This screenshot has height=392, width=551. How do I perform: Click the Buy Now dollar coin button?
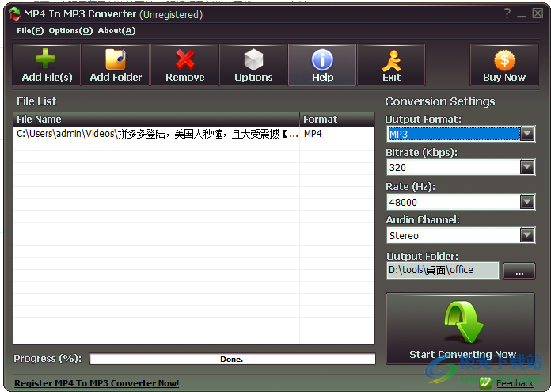point(504,65)
